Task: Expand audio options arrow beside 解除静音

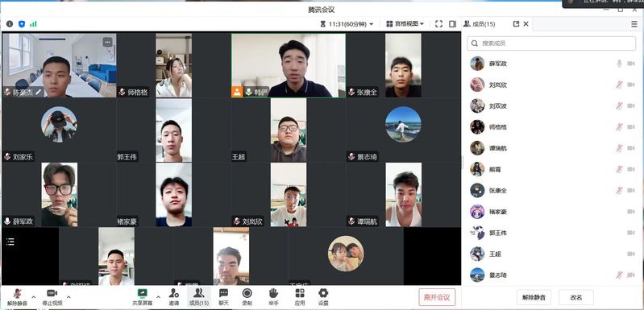Action: (x=34, y=297)
